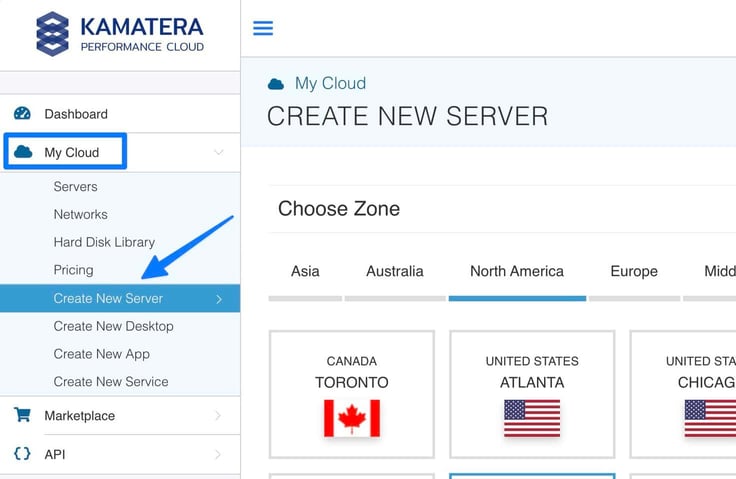Expand the Marketplace chevron
The image size is (736, 479).
click(218, 416)
